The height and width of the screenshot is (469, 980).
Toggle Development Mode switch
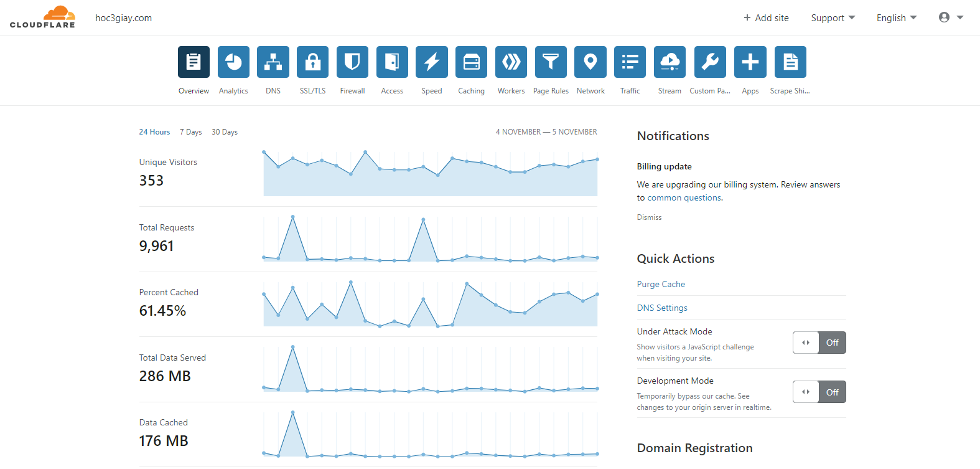click(x=819, y=392)
